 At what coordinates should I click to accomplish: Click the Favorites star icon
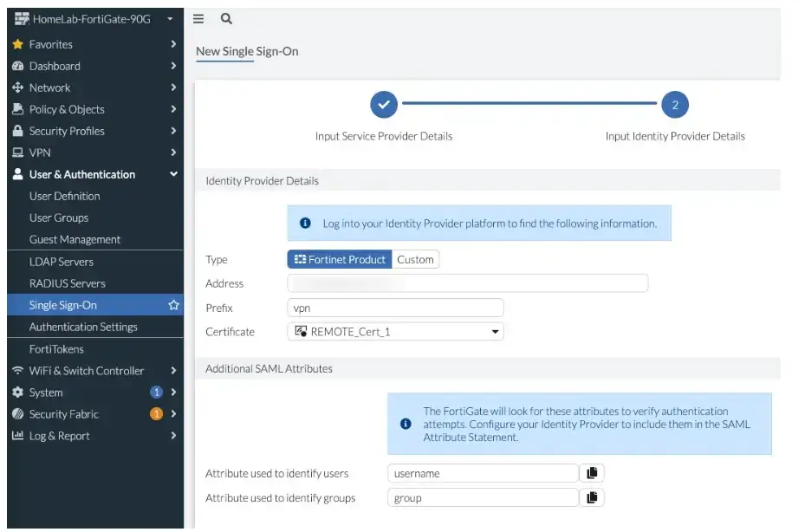17,44
